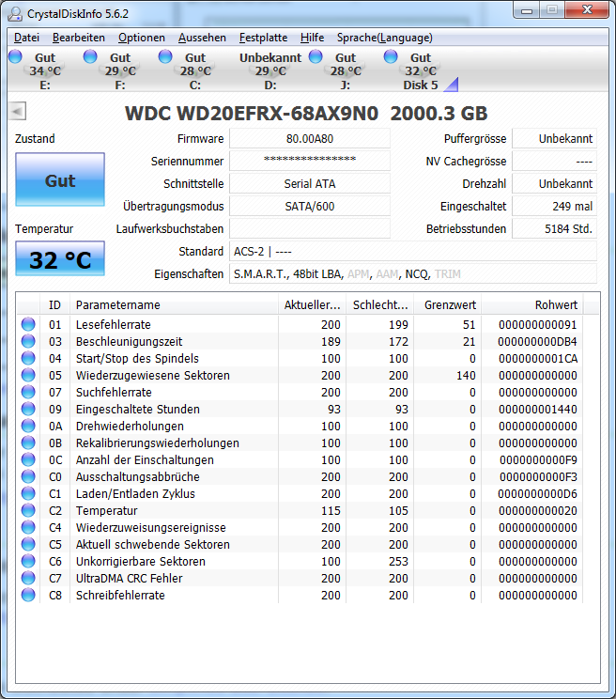
Task: Click the ID column header
Action: [x=54, y=305]
